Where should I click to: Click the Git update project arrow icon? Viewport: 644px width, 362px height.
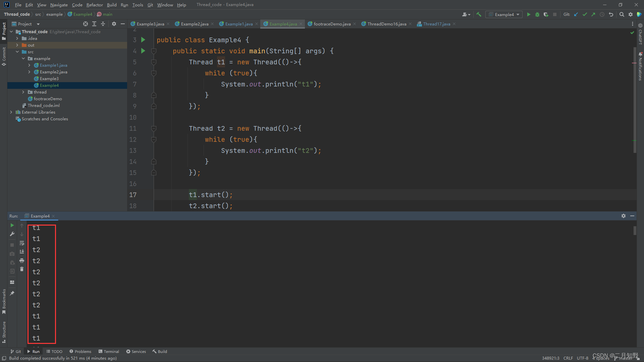coord(576,14)
